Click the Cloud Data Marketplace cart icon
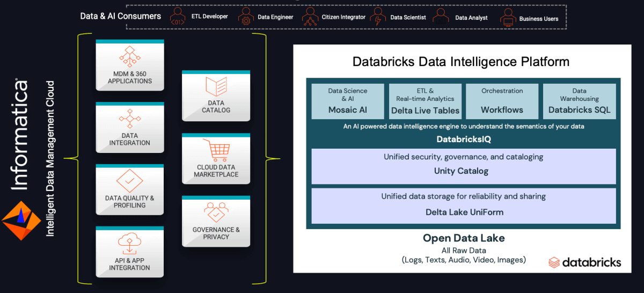This screenshot has height=293, width=644. [x=216, y=150]
